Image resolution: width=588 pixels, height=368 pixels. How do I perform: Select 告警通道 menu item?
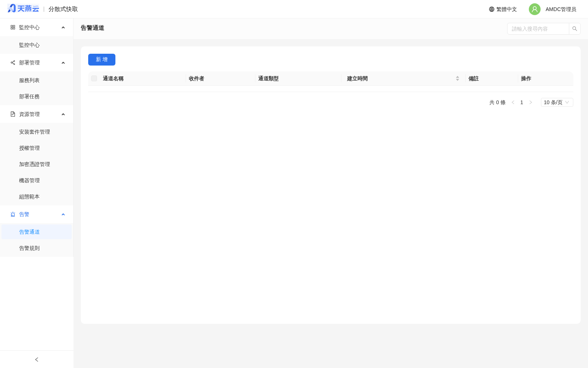[37, 232]
